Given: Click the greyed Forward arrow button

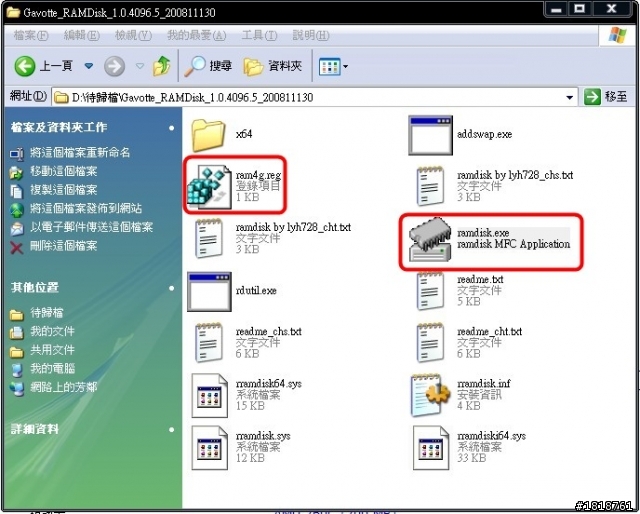Looking at the screenshot, I should [x=114, y=66].
